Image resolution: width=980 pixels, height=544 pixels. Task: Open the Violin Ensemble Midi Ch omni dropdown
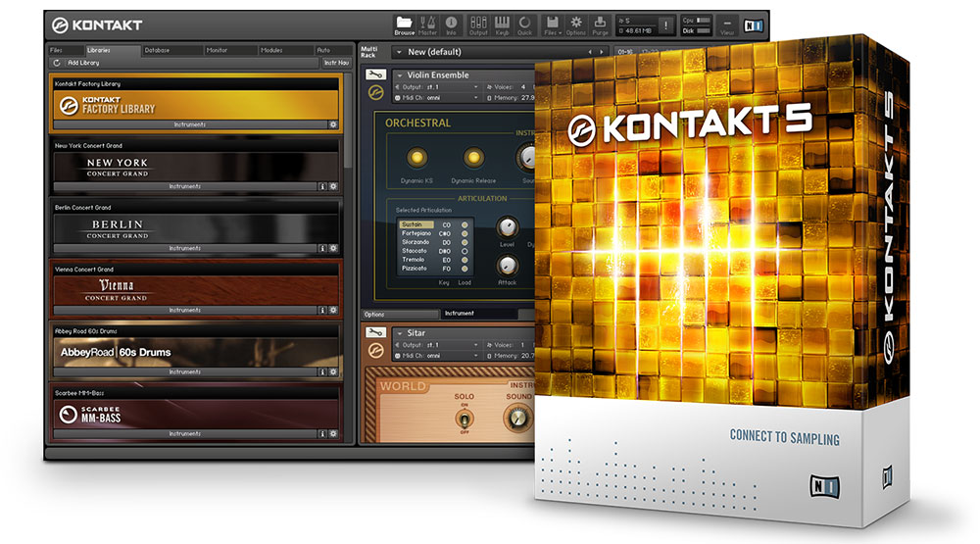pyautogui.click(x=438, y=98)
